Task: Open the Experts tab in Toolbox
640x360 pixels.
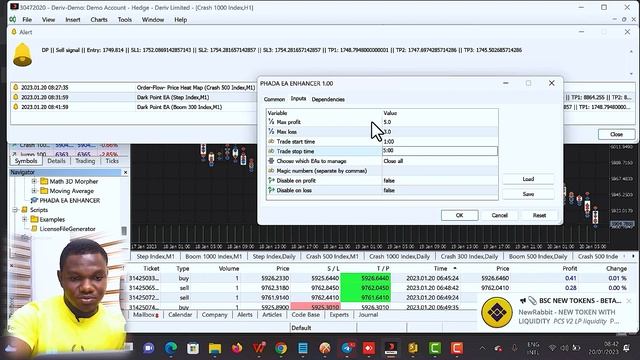Action: (339, 315)
